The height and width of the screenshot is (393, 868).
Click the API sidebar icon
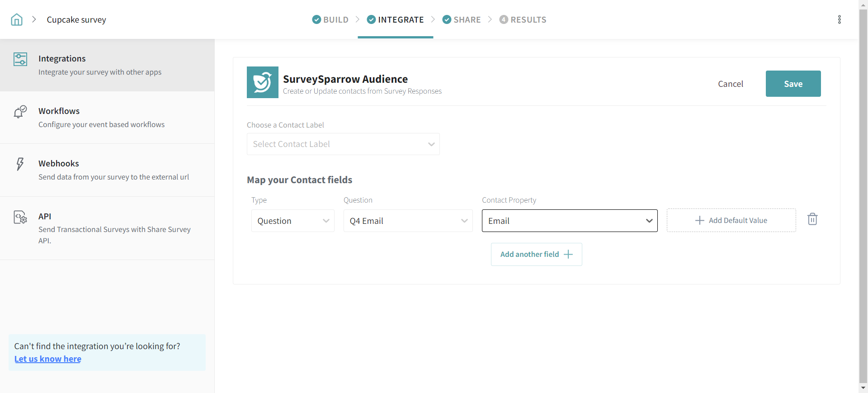pos(20,218)
